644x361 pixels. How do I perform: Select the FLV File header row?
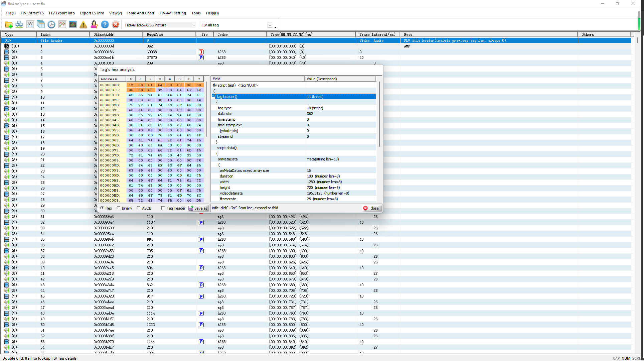click(316, 40)
